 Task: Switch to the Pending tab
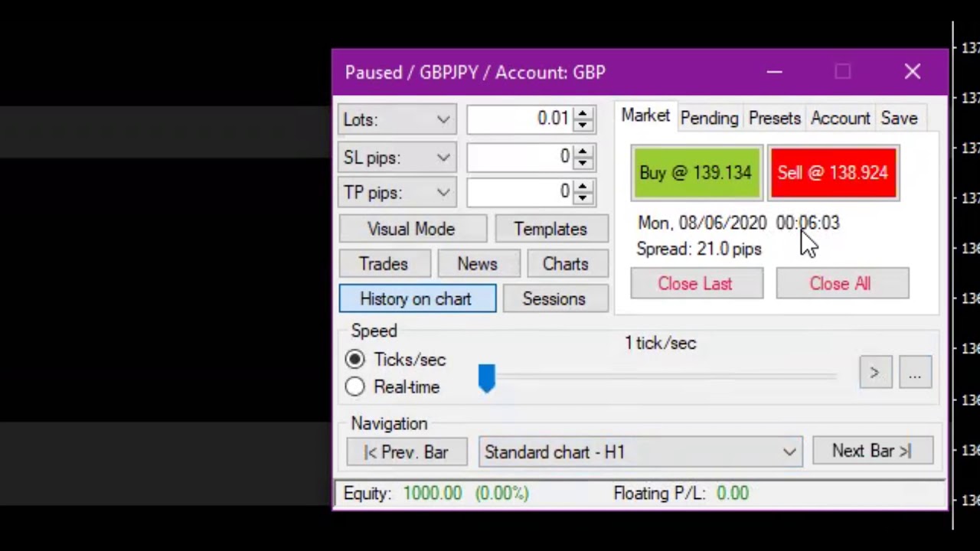coord(709,118)
